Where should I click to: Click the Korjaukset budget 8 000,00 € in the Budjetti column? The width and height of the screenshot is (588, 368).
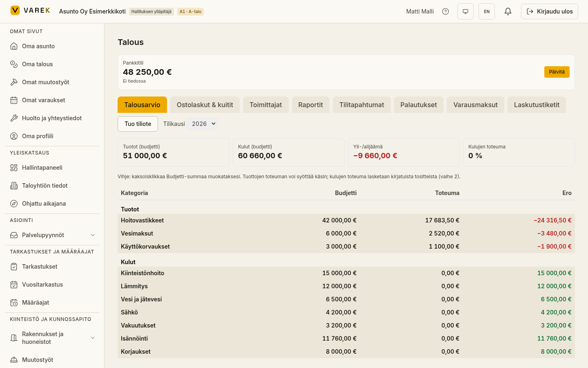click(341, 352)
